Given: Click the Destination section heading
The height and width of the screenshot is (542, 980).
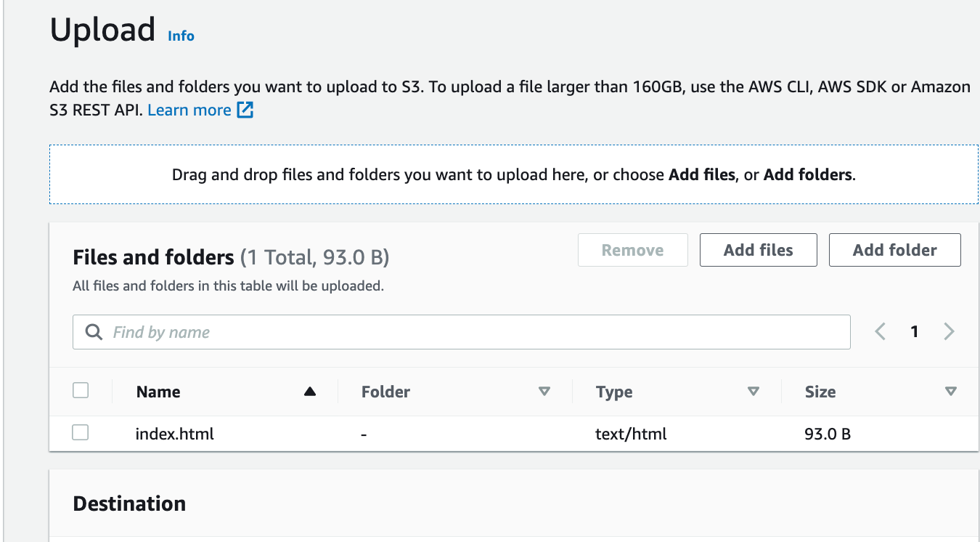Looking at the screenshot, I should coord(129,503).
